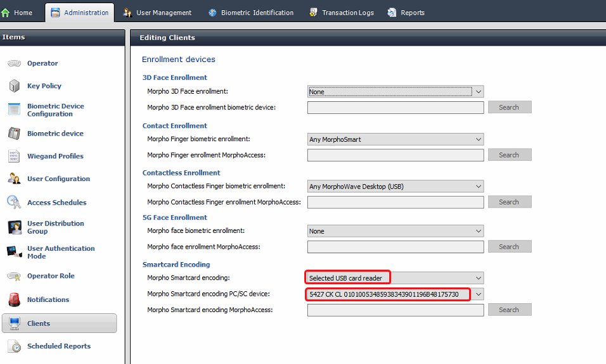Click Smartcard encoding MorphoAccess field
This screenshot has width=606, height=364.
[396, 310]
